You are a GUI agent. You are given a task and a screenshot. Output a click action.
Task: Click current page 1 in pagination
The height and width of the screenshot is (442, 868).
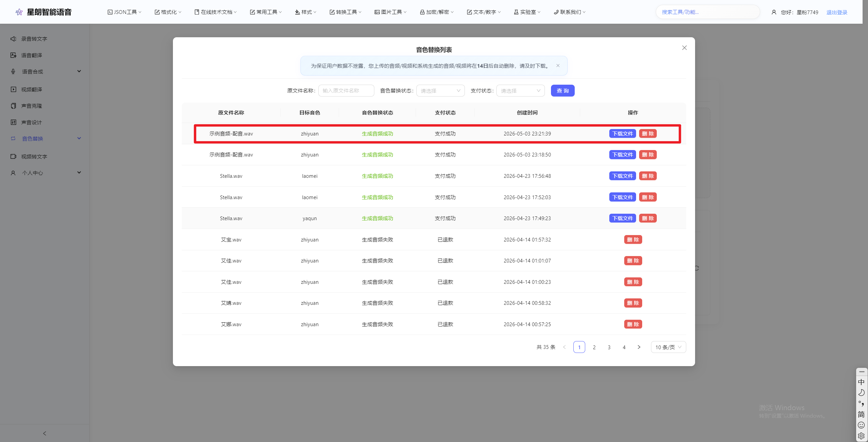point(579,347)
